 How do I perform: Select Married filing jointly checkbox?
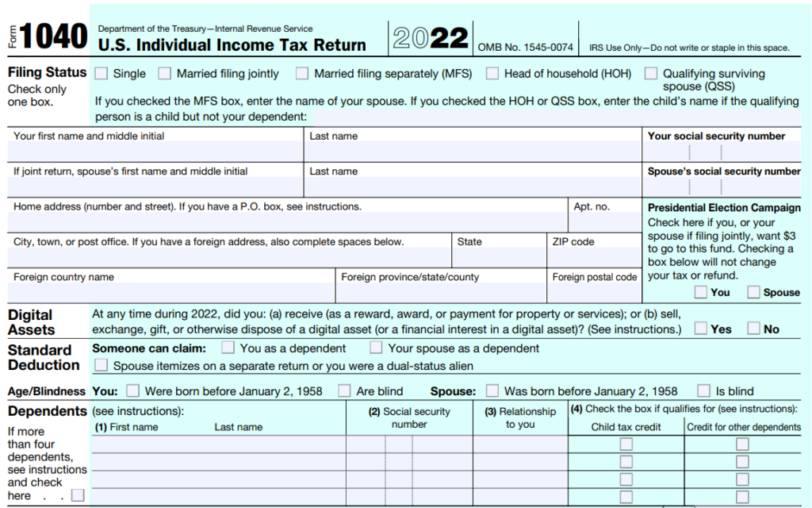point(165,74)
